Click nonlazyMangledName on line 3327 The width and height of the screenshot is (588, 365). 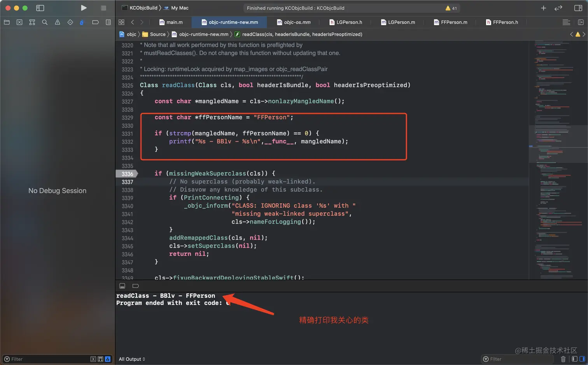point(301,101)
